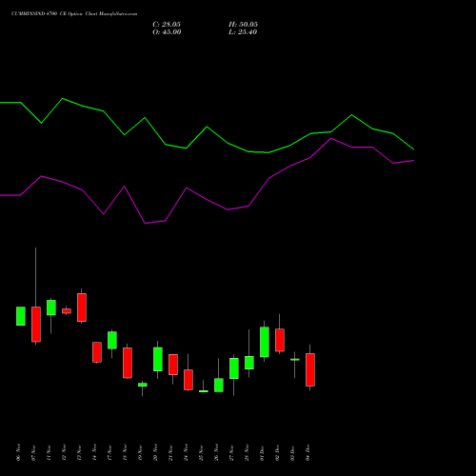Click the 03 Dec date label
This screenshot has height=476, width=476.
pyautogui.click(x=292, y=452)
